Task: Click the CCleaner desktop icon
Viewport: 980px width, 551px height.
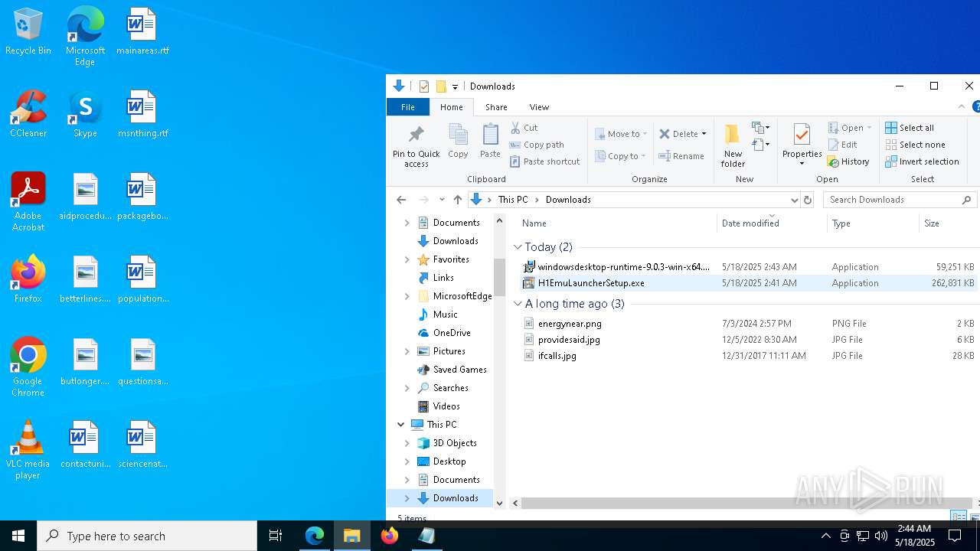Action: pyautogui.click(x=28, y=115)
